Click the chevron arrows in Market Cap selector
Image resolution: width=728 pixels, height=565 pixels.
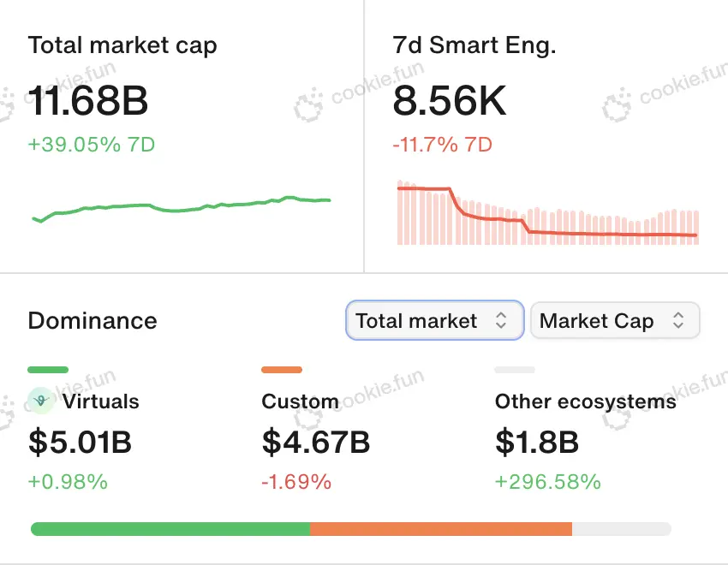[x=678, y=321]
